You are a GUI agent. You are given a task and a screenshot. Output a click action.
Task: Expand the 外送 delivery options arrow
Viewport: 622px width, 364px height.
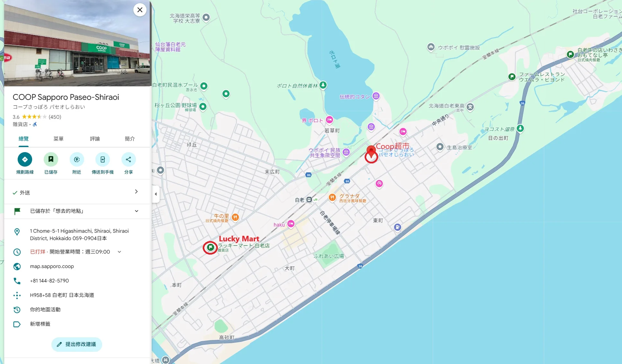[136, 192]
